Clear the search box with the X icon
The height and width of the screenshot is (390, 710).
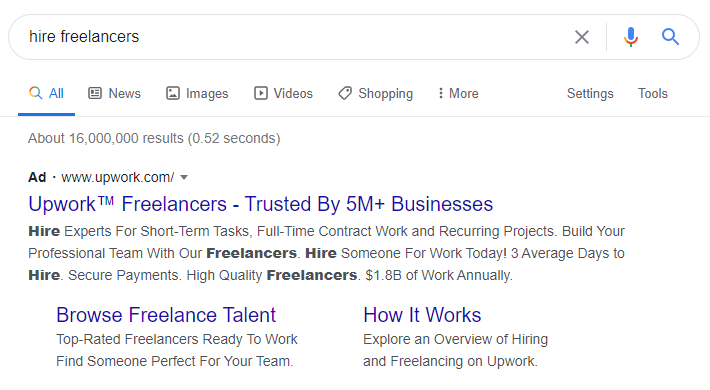(582, 37)
